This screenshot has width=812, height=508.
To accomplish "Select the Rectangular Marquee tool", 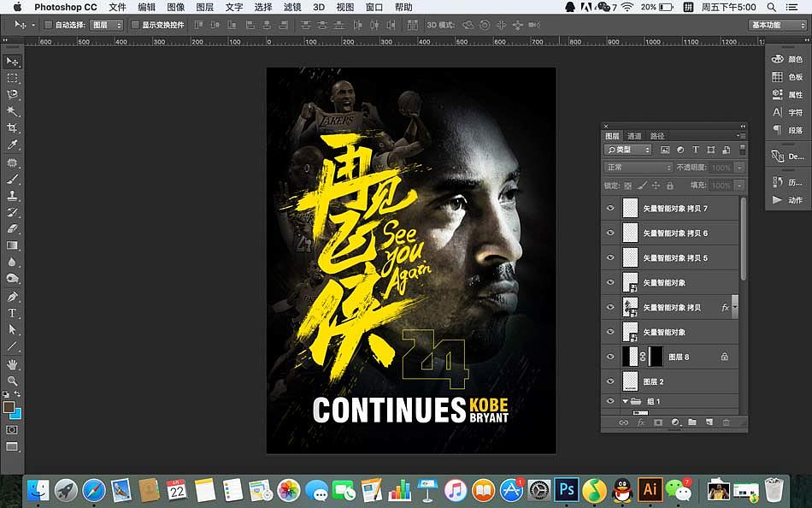I will [13, 79].
